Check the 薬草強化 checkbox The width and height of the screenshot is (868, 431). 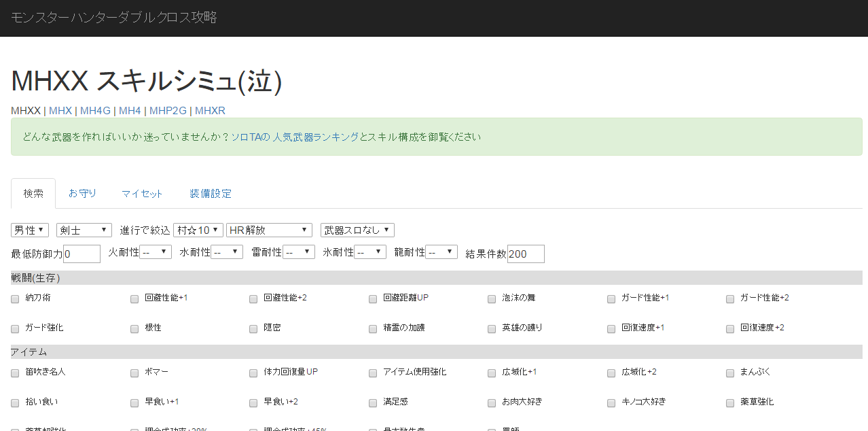click(730, 403)
